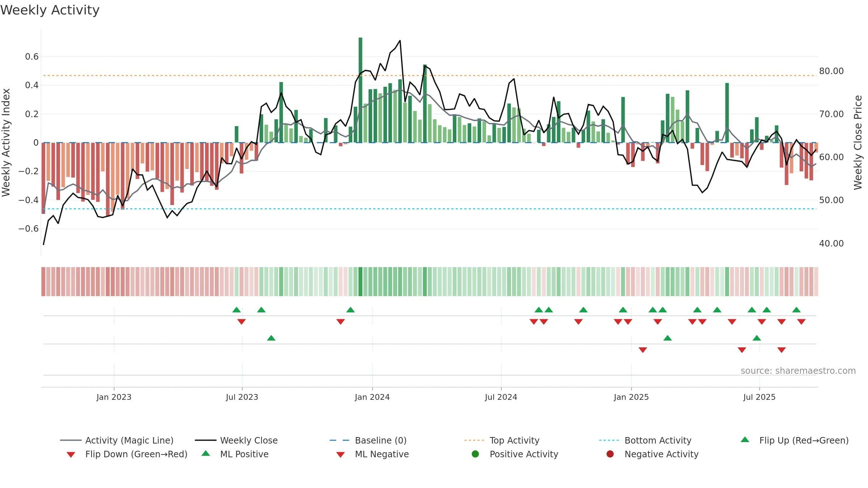The image size is (868, 488).
Task: Toggle Activity (Magic Line) legend entry
Action: tap(117, 440)
